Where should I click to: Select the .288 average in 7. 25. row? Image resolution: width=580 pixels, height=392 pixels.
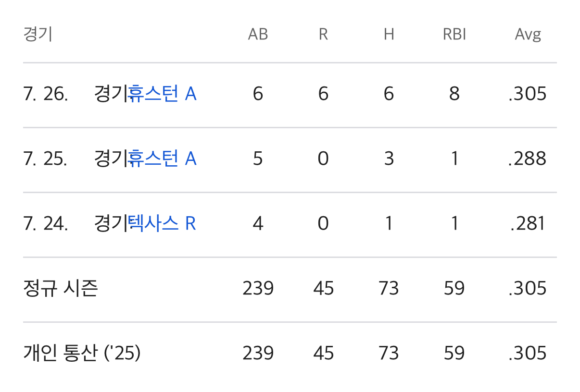pyautogui.click(x=528, y=159)
